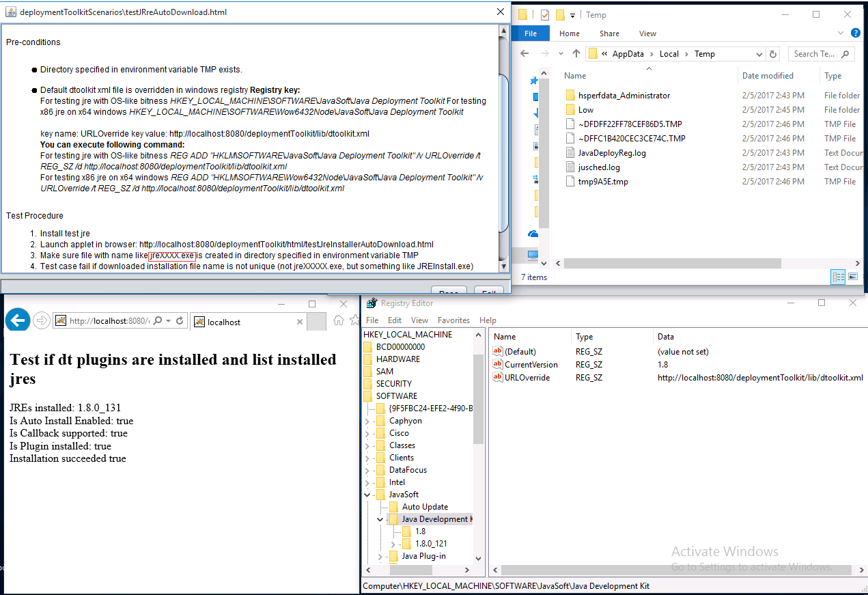Select the URLOverride registry value icon
The height and width of the screenshot is (595, 868).
pos(498,377)
